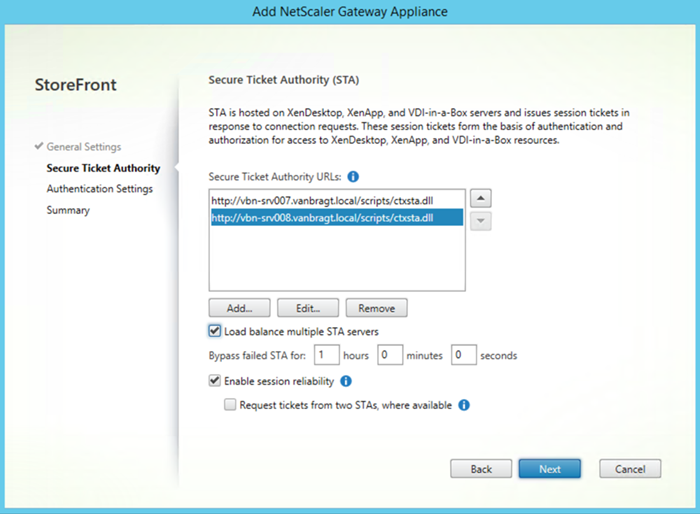Go to Authentication Settings step
The width and height of the screenshot is (700, 514).
pyautogui.click(x=100, y=189)
